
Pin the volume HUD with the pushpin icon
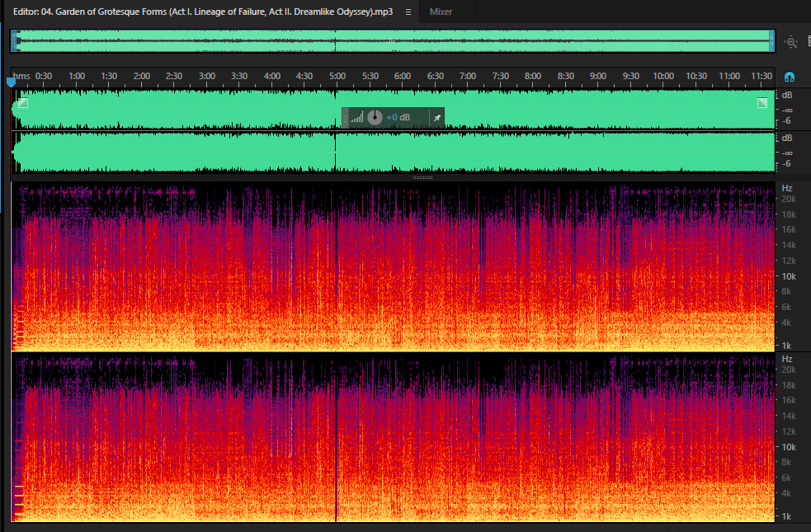437,118
